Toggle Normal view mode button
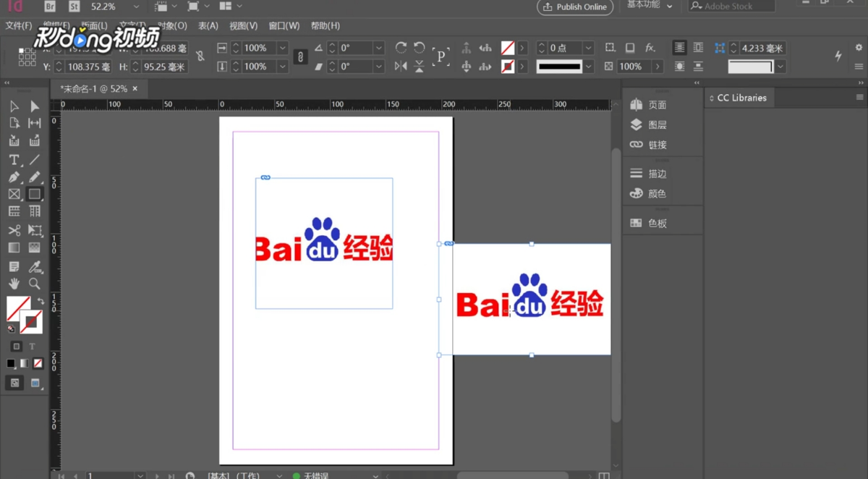The height and width of the screenshot is (479, 868). pos(14,383)
